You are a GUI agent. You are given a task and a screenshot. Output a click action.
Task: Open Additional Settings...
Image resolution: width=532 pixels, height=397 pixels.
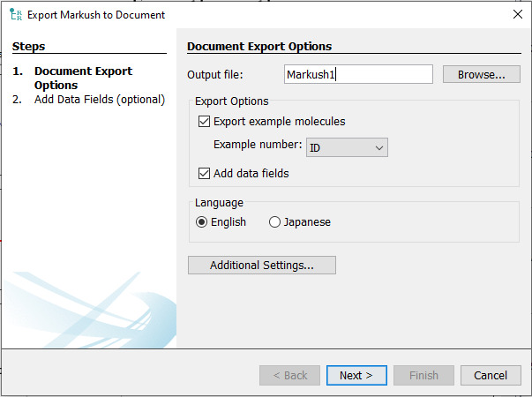pos(261,266)
